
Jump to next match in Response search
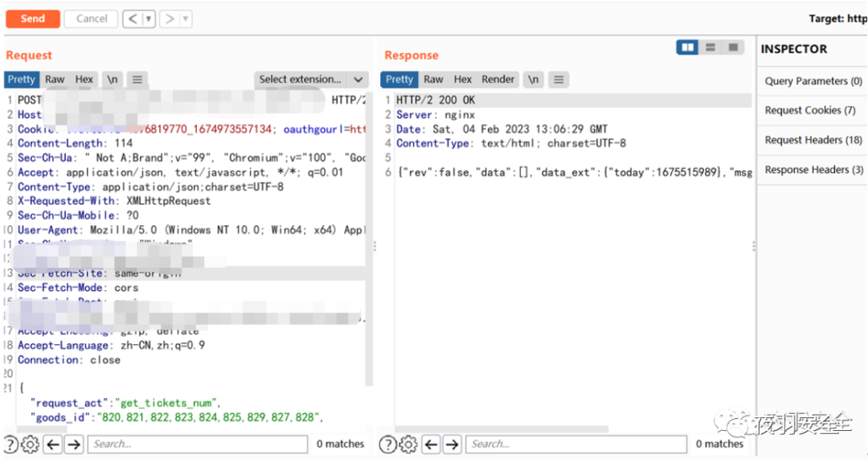pos(452,444)
